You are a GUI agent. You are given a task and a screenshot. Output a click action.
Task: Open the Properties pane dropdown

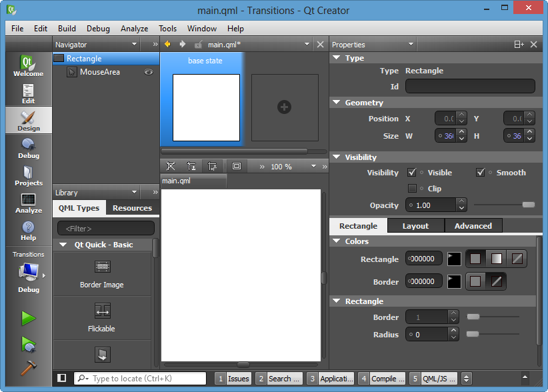(x=411, y=45)
